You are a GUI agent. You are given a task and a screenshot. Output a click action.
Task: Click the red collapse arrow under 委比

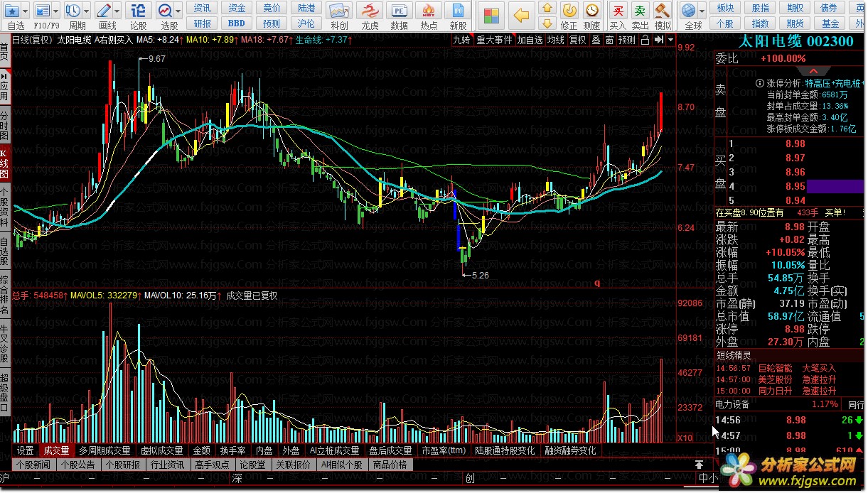[x=813, y=71]
